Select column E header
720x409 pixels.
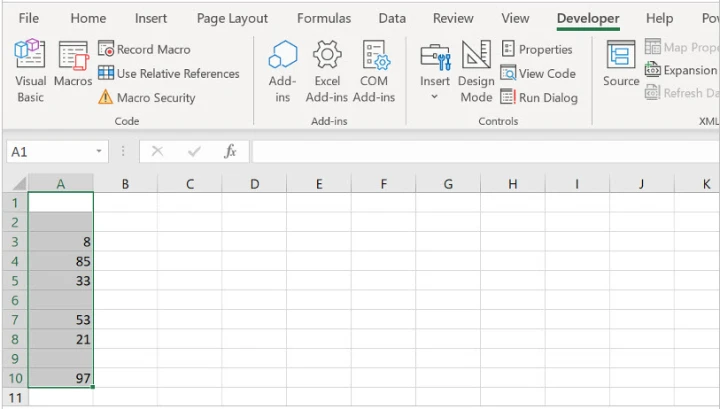(x=319, y=184)
